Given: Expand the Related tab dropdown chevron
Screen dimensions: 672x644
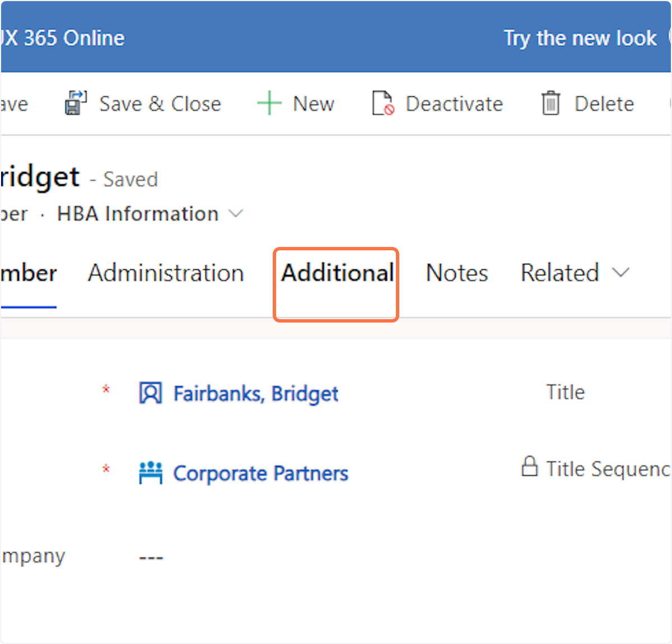Looking at the screenshot, I should pyautogui.click(x=620, y=273).
